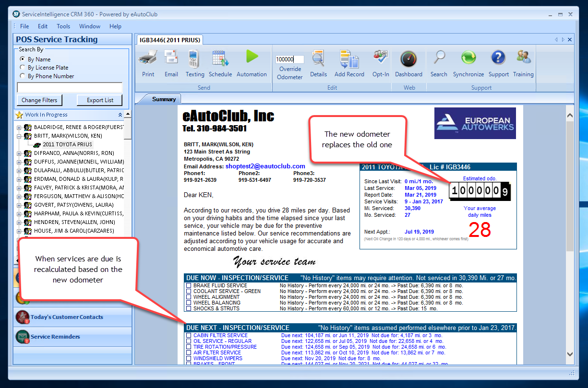This screenshot has height=388, width=588.
Task: Collapse the Britt, Mark tree node
Action: point(19,136)
